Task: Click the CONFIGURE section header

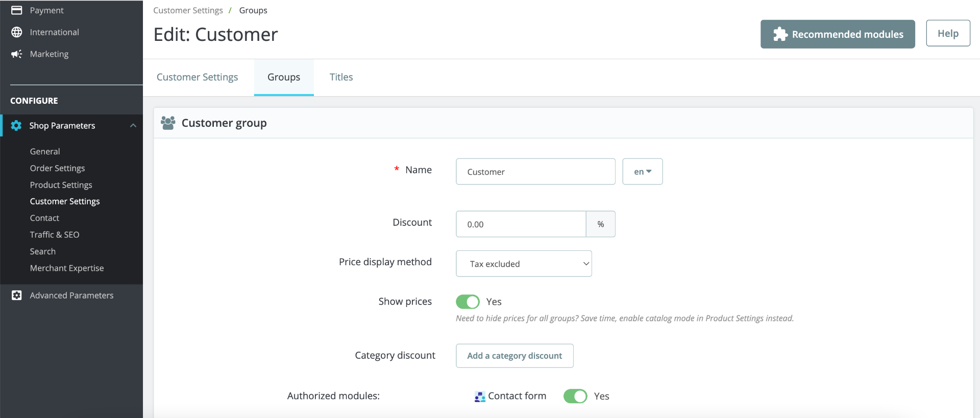Action: pos(34,101)
